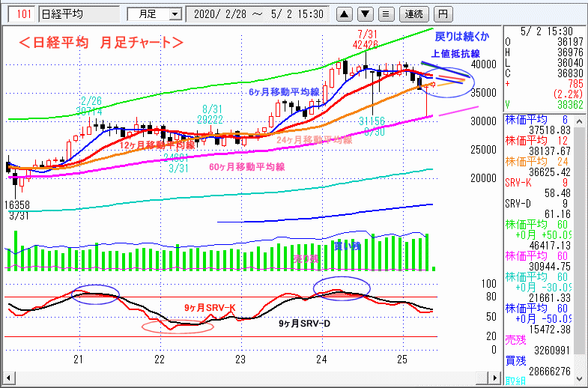Click the horizontal scrollbar right arrow under chart
This screenshot has width=588, height=388.
click(x=494, y=378)
